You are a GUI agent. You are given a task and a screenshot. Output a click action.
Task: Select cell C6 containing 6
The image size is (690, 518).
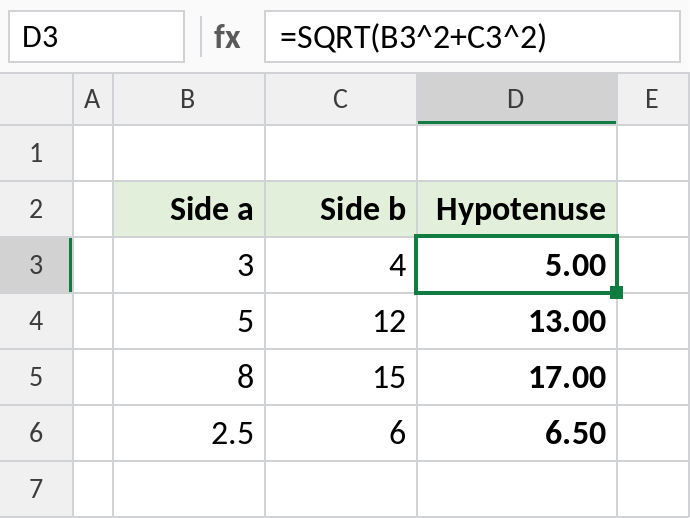click(341, 433)
